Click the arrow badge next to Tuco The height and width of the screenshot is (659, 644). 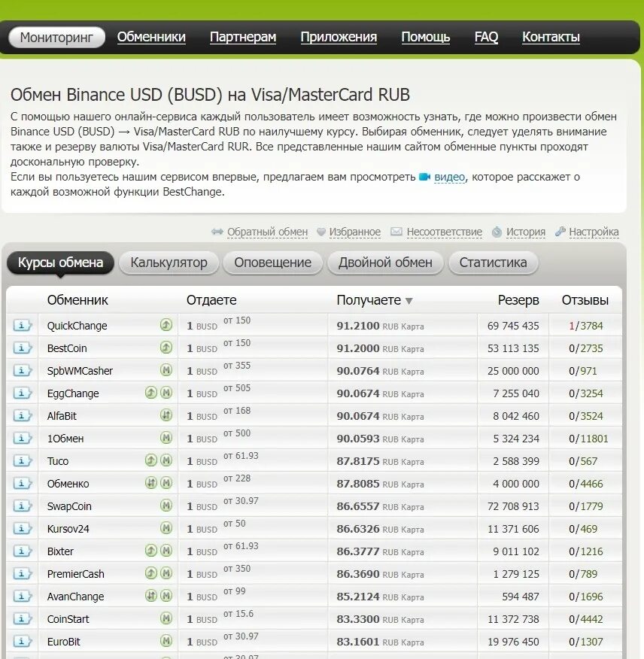(x=151, y=460)
